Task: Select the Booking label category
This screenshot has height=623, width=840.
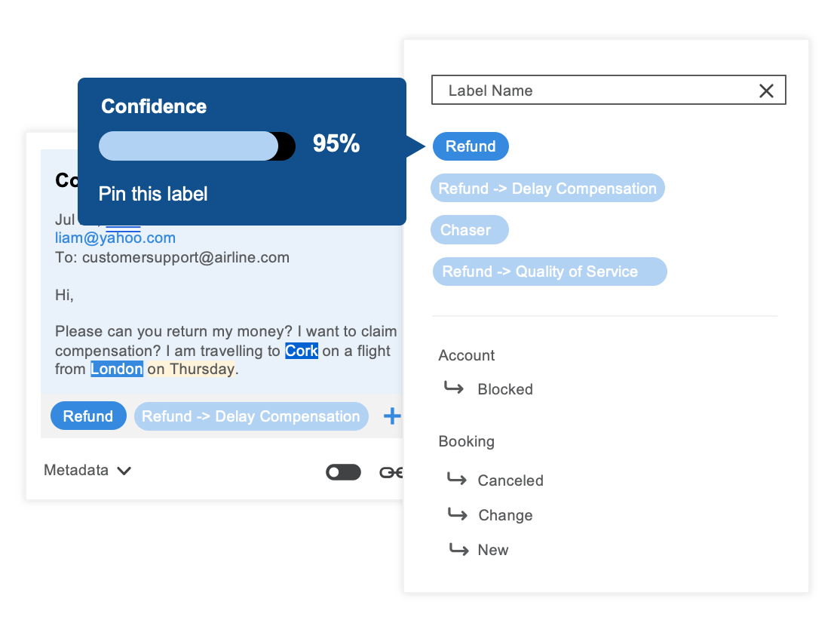Action: 466,441
